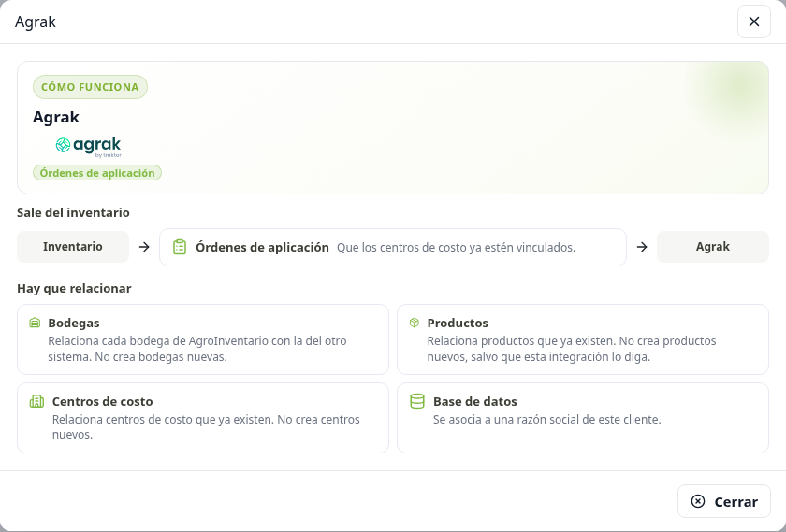Select the Agrak destination flow box
This screenshot has width=786, height=532.
pos(712,247)
